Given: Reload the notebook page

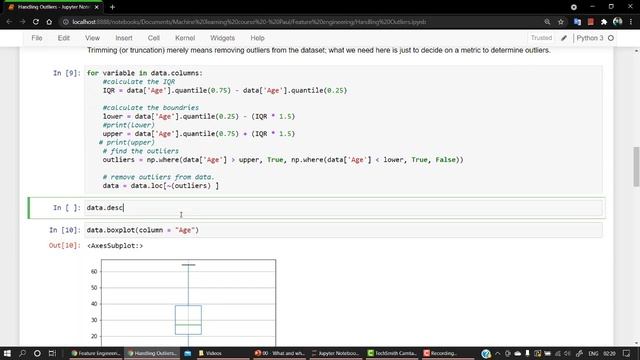Looking at the screenshot, I should 36,22.
